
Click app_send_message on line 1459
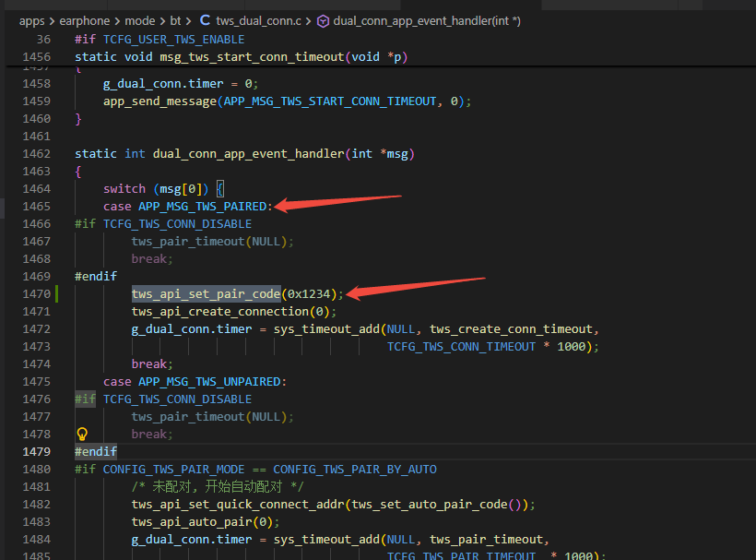click(160, 101)
